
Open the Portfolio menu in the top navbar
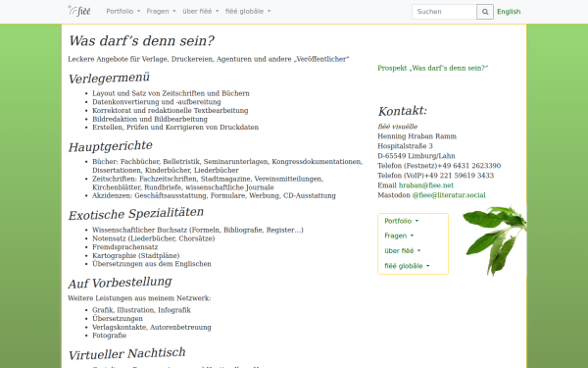tap(123, 11)
